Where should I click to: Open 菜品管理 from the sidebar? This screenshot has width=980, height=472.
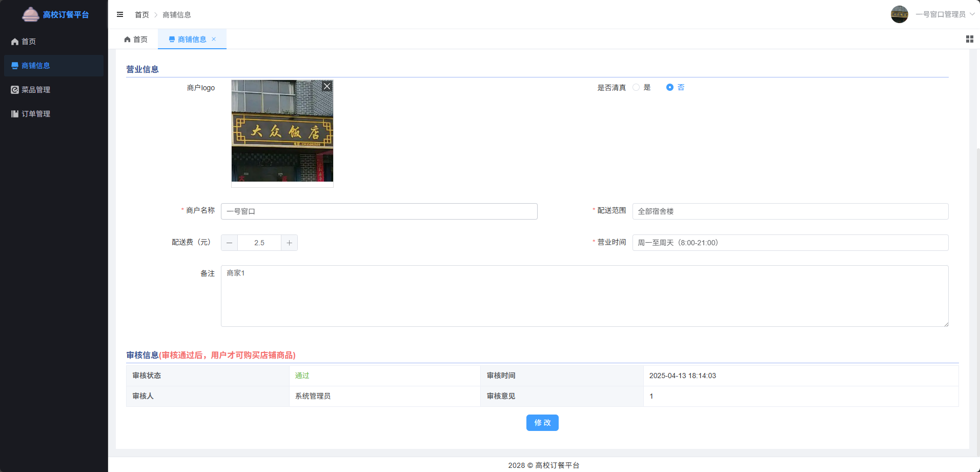click(x=34, y=89)
